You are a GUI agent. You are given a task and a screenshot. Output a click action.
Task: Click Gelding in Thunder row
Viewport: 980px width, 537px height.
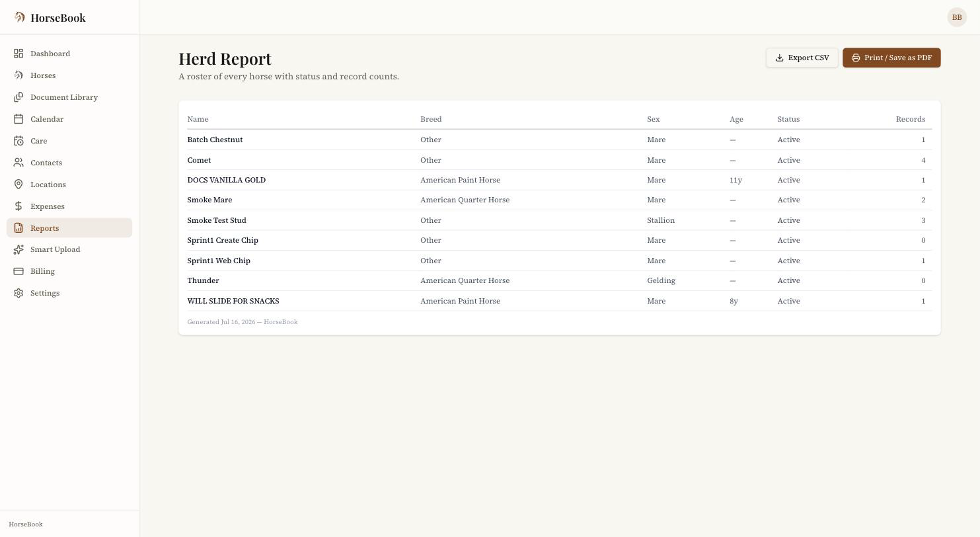click(661, 280)
